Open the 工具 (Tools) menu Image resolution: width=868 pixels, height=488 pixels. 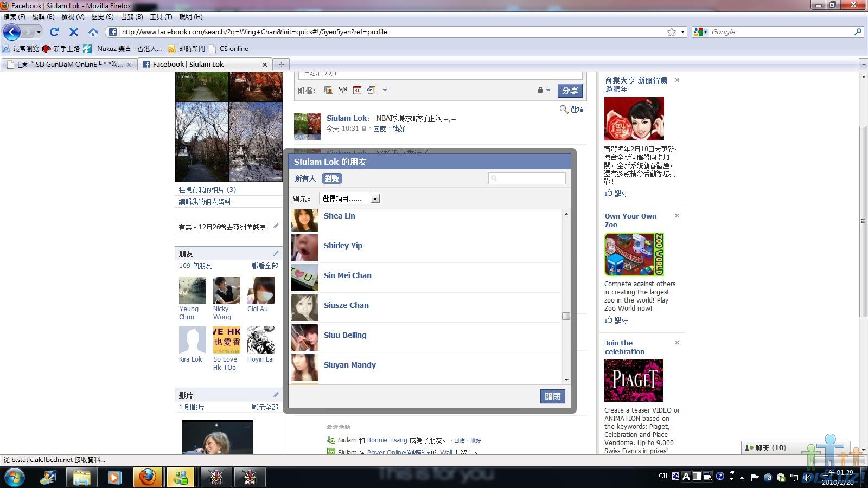[161, 17]
